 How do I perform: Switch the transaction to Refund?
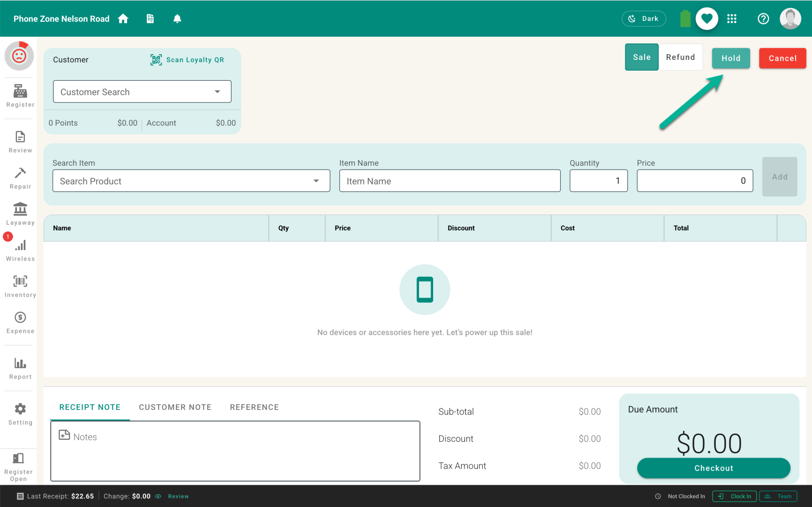(681, 57)
